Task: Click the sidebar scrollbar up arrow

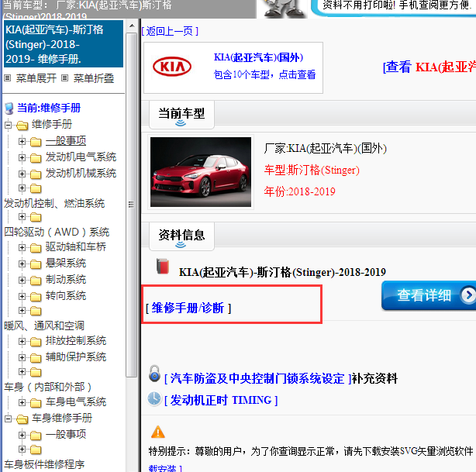Action: pos(132,26)
